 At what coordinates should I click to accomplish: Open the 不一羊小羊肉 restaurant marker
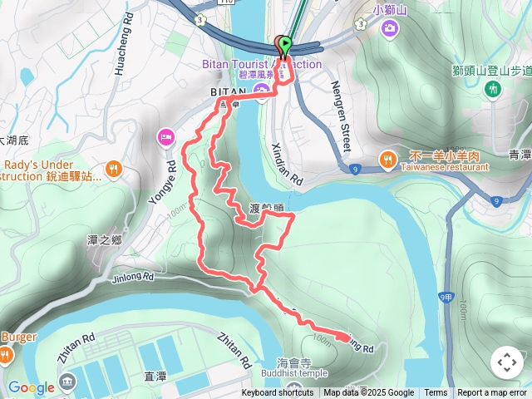[388, 160]
